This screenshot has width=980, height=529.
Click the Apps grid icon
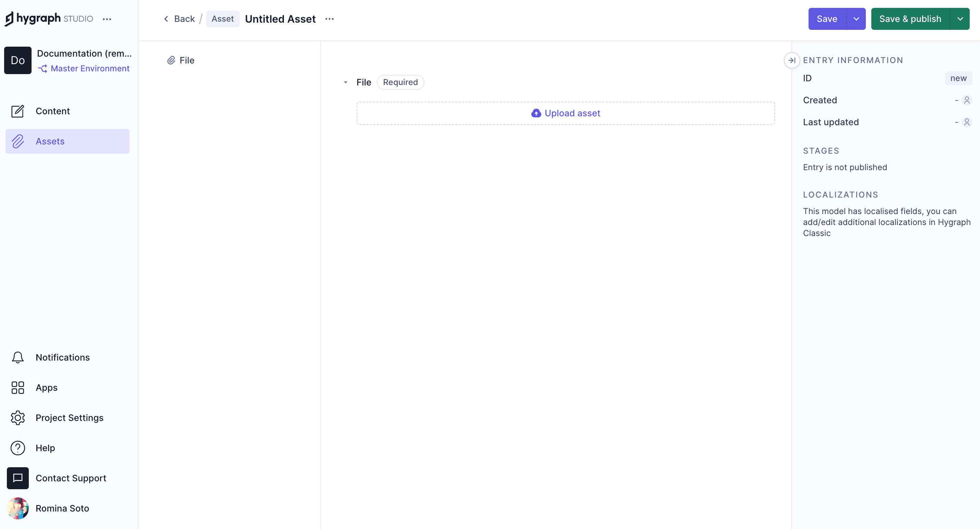[x=17, y=387]
